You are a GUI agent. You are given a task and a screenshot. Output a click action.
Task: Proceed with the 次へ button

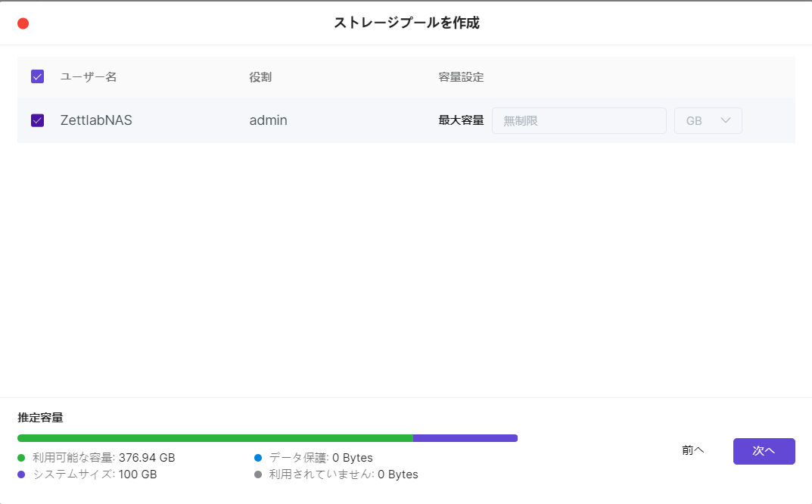(764, 451)
